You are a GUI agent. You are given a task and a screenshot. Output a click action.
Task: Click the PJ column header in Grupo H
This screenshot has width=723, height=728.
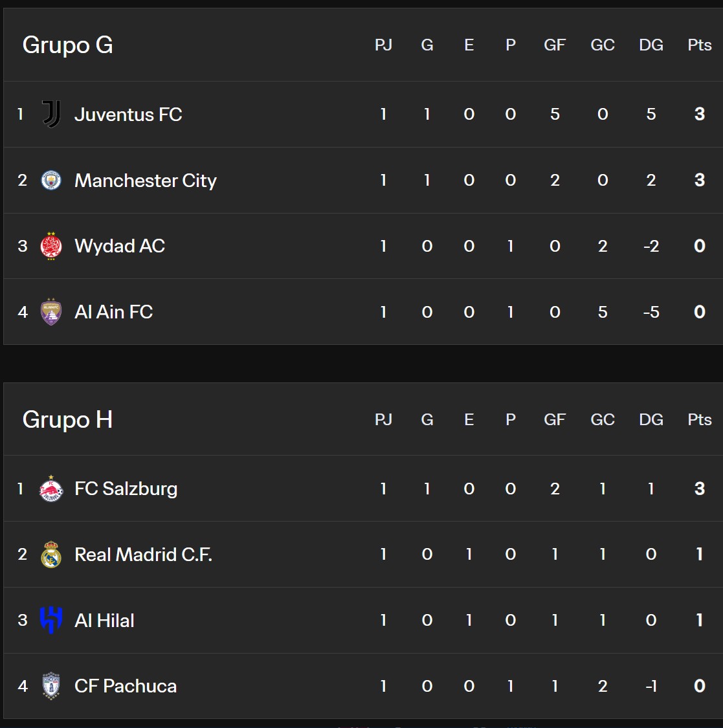tap(383, 420)
